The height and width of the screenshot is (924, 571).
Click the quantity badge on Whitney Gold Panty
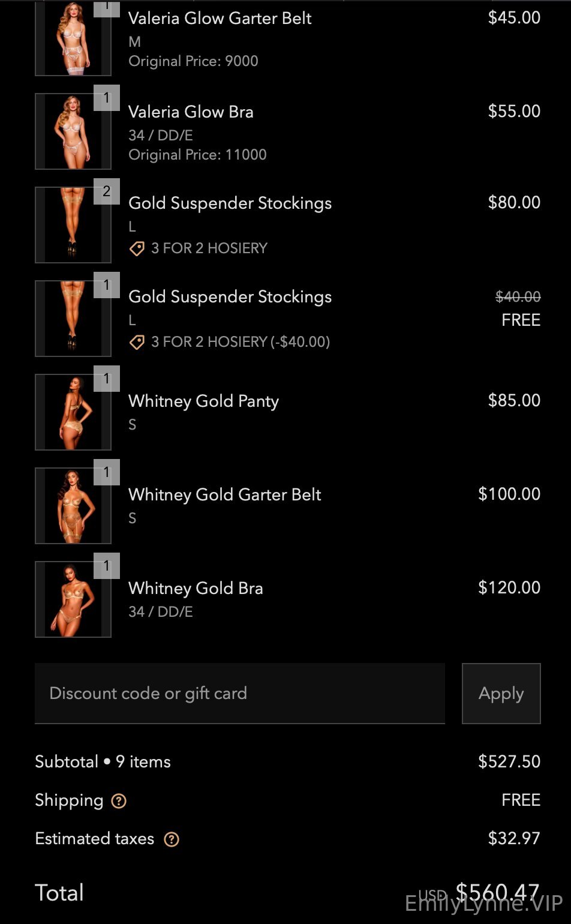click(x=107, y=379)
